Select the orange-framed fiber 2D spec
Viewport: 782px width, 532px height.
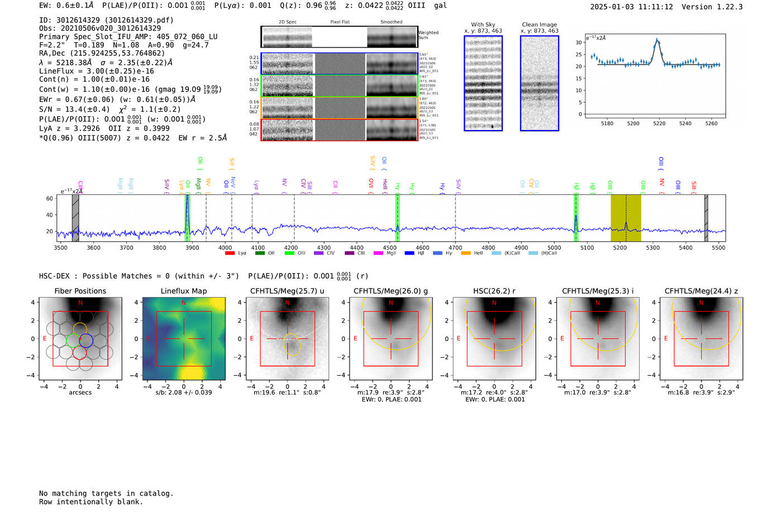(287, 108)
